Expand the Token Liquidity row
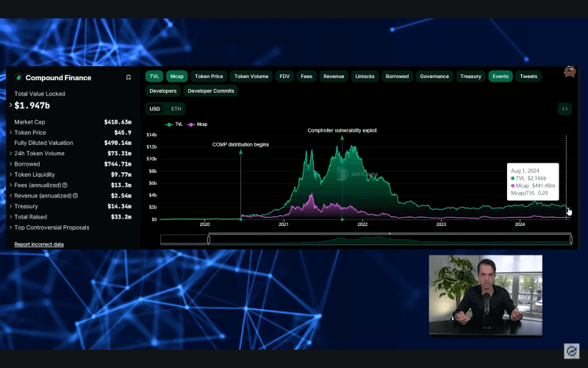Image resolution: width=588 pixels, height=368 pixels. 10,174
